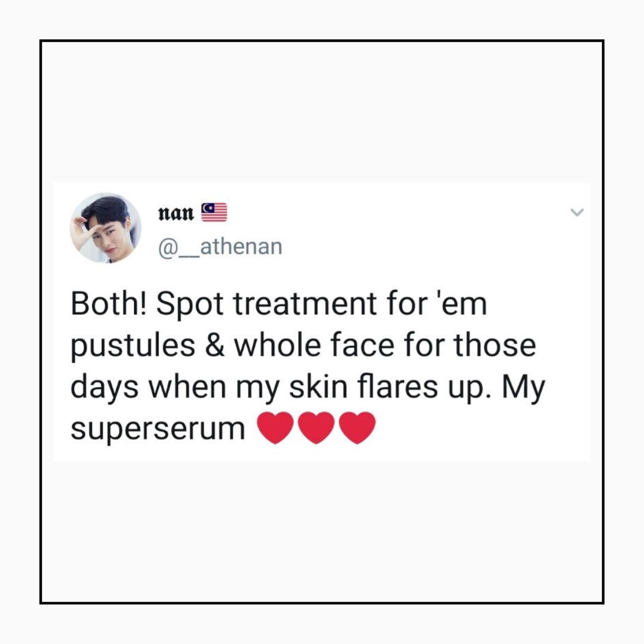Click the rightmost red heart emoji
The height and width of the screenshot is (644, 644).
[x=357, y=427]
